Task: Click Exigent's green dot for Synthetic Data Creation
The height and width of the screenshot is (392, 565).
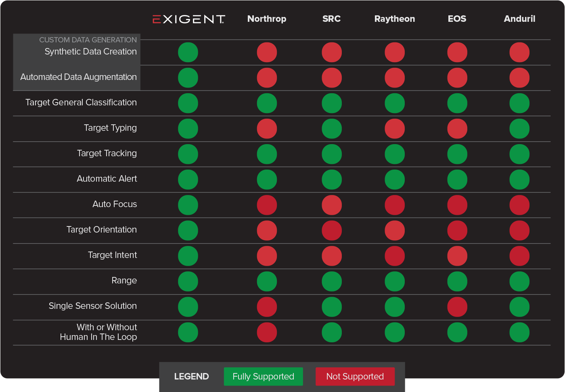Action: [x=188, y=52]
